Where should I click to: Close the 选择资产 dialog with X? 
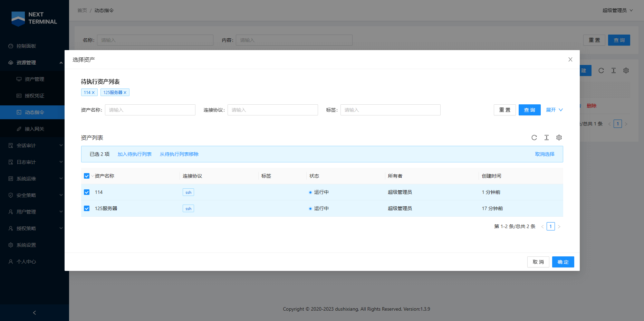(570, 59)
